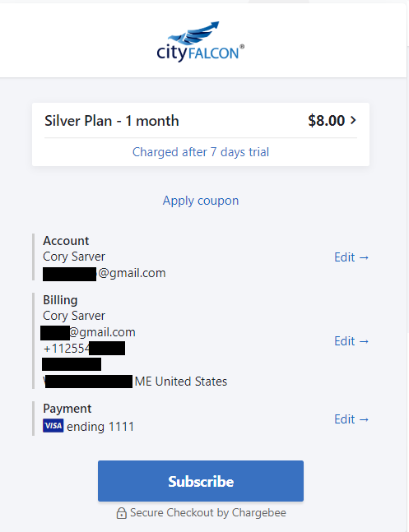The height and width of the screenshot is (532, 409).
Task: Click 'Secure Checkout by Chargebee' text
Action: [208, 512]
